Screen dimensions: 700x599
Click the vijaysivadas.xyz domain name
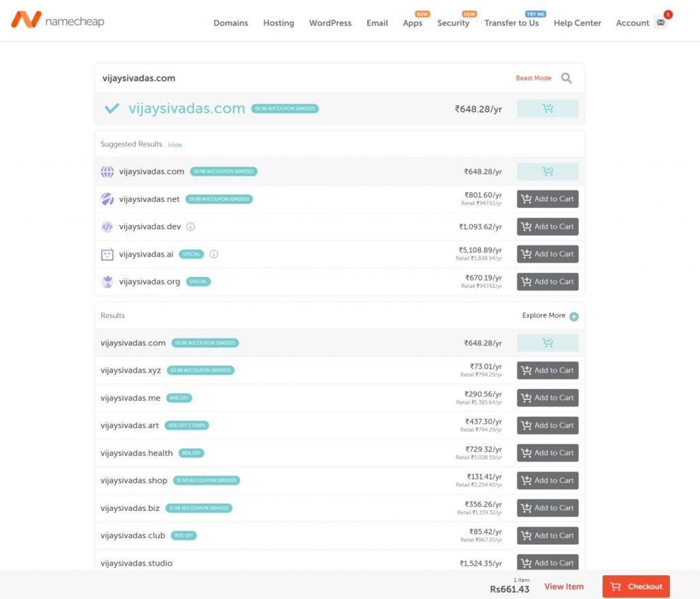point(131,371)
